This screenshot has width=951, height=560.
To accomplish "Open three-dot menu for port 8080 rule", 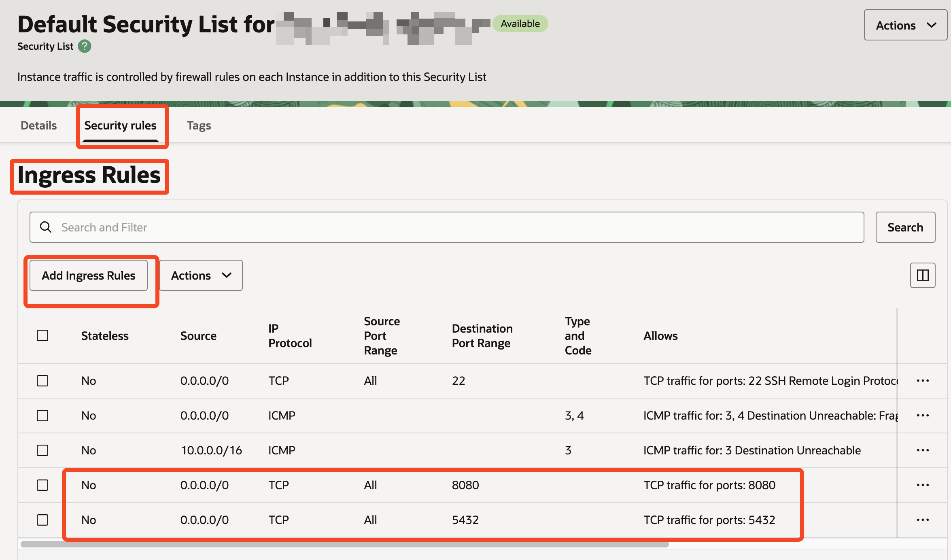I will coord(922,485).
